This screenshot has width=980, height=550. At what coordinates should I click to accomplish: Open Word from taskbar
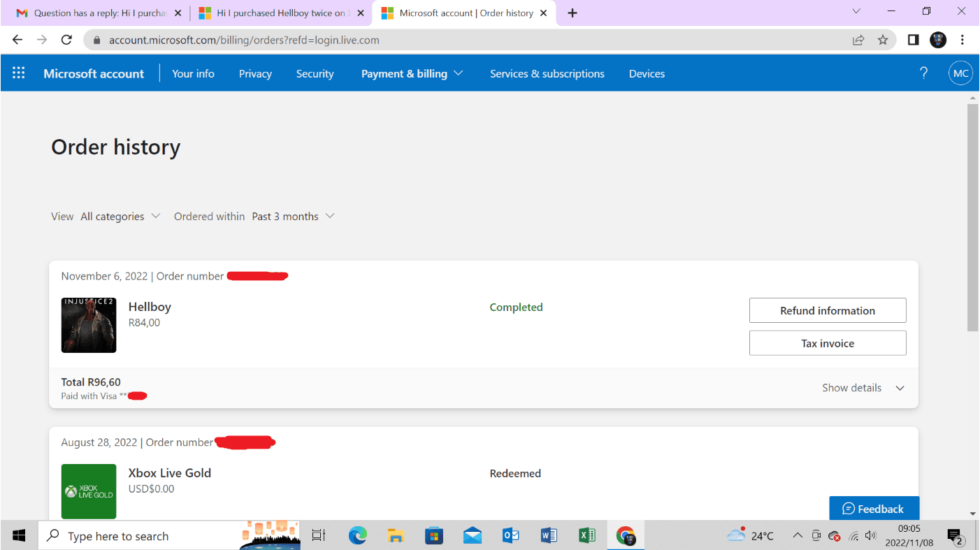pyautogui.click(x=549, y=535)
